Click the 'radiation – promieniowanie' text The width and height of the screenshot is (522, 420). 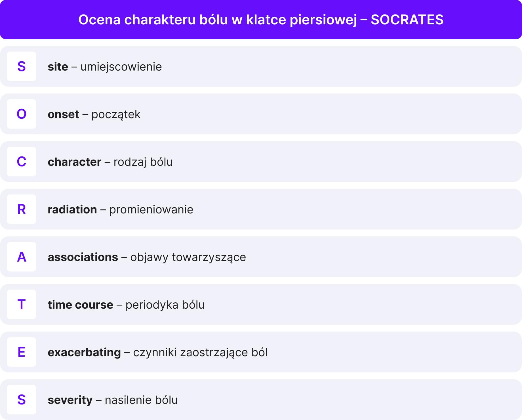tap(120, 210)
